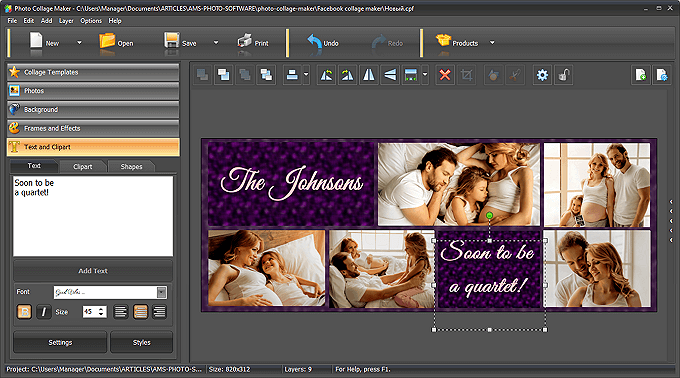Open the Edit menu

[x=29, y=21]
